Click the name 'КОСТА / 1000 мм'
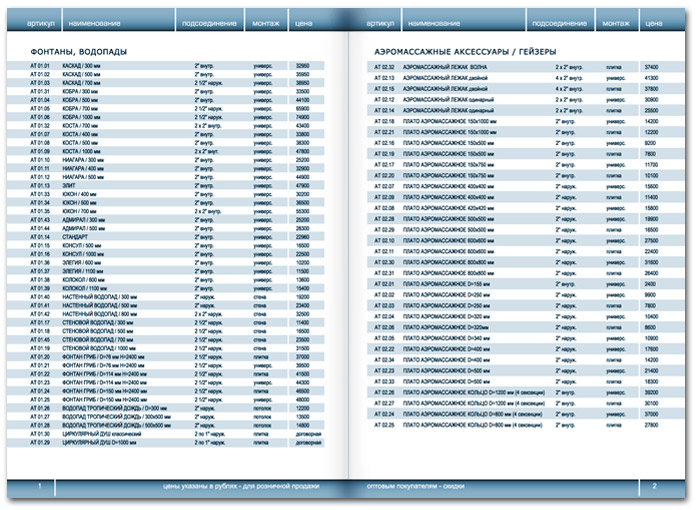The width and height of the screenshot is (700, 510). pyautogui.click(x=81, y=151)
